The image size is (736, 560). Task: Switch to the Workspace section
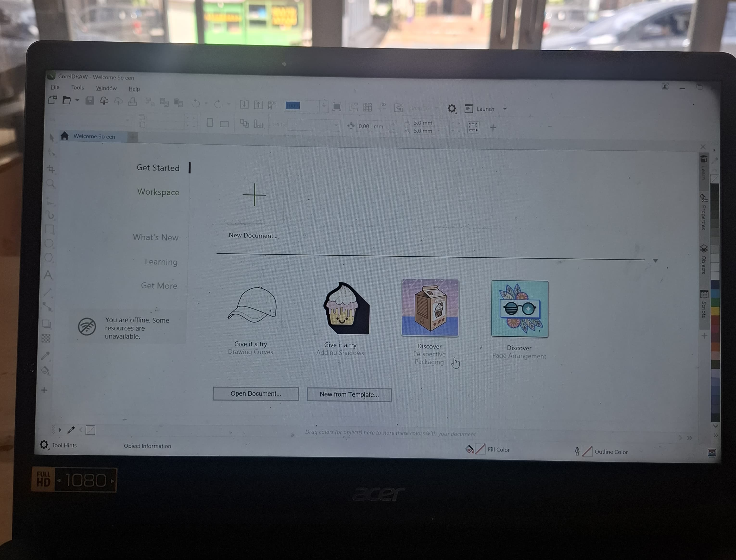158,192
